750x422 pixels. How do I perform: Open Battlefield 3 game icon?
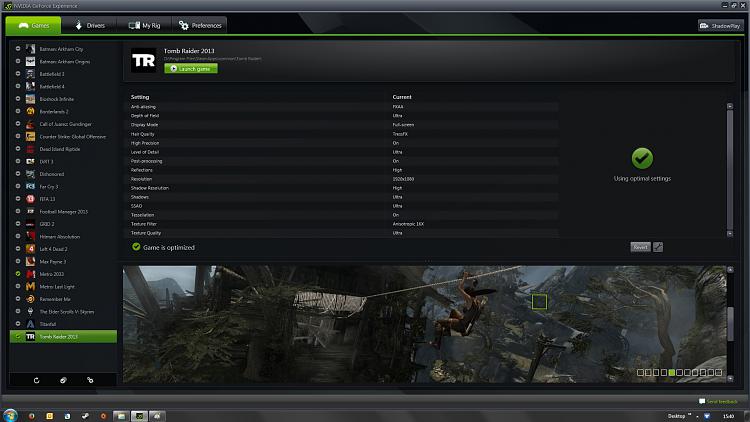click(30, 74)
